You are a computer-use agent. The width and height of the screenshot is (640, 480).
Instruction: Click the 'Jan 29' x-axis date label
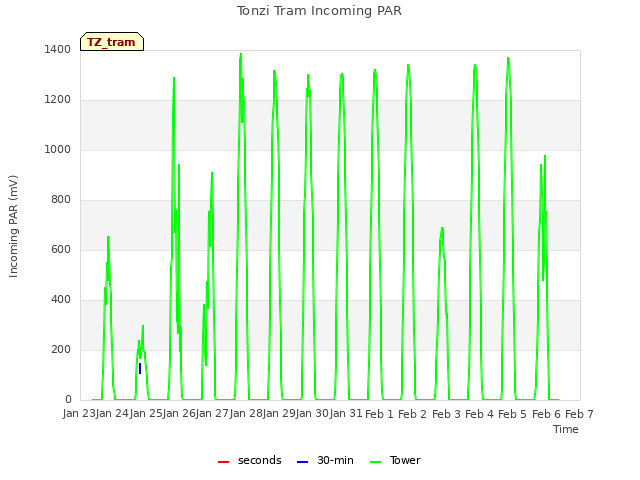pos(279,413)
